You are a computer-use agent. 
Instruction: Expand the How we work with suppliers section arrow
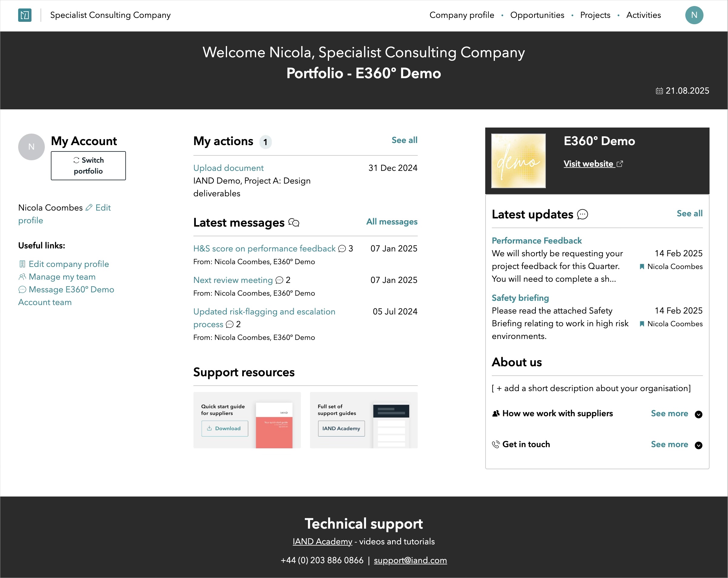click(699, 414)
